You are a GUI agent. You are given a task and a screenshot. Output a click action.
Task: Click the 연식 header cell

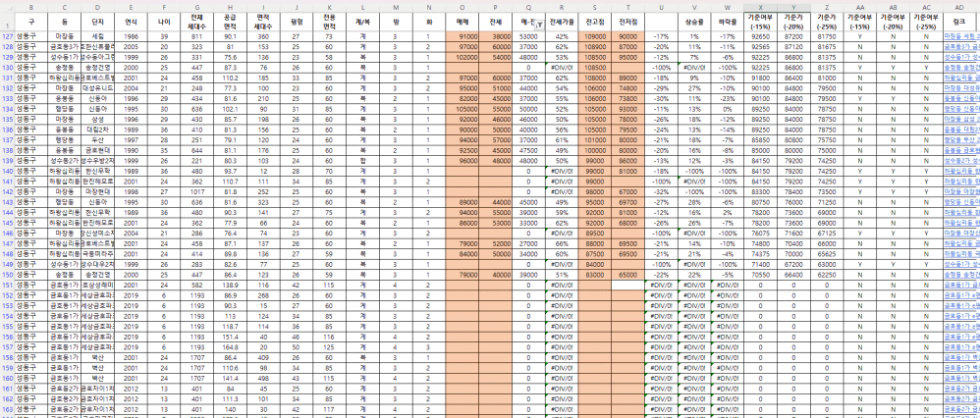point(131,22)
